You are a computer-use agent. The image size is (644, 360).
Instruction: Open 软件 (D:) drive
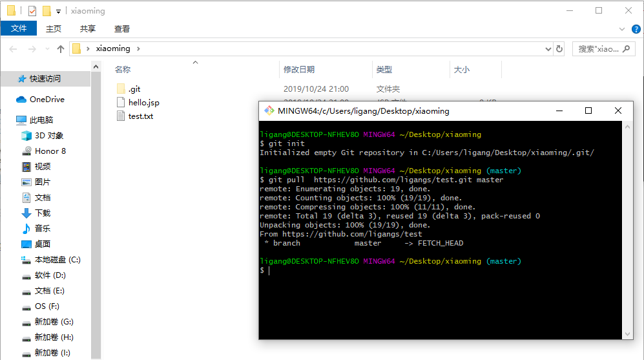(50, 275)
